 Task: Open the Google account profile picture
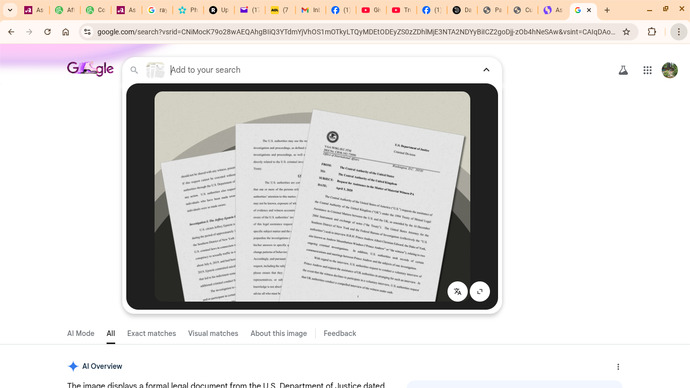(x=670, y=70)
